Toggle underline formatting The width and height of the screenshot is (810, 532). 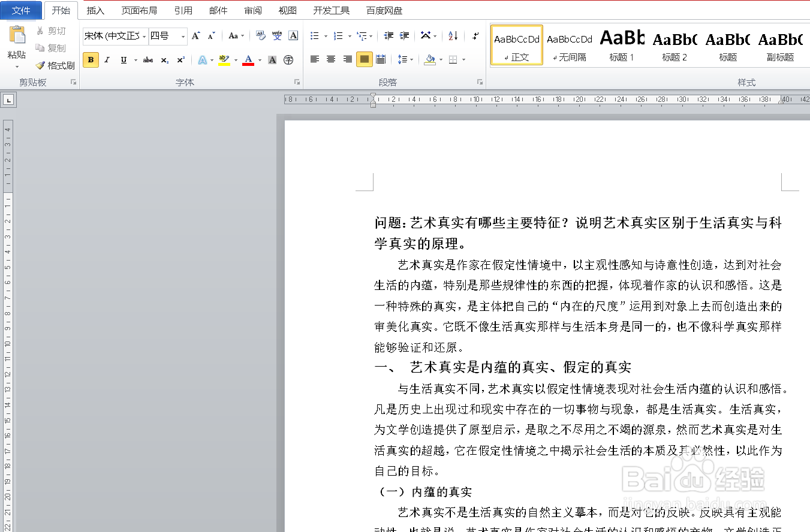tap(124, 60)
